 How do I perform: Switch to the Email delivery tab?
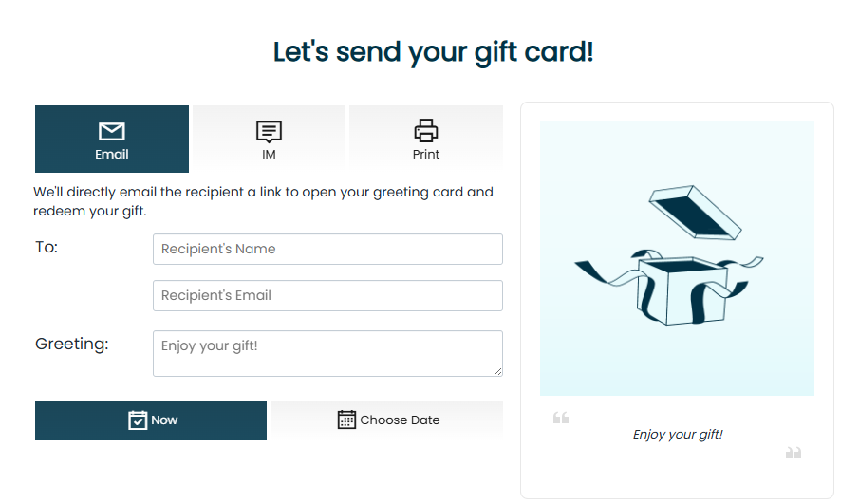tap(112, 140)
